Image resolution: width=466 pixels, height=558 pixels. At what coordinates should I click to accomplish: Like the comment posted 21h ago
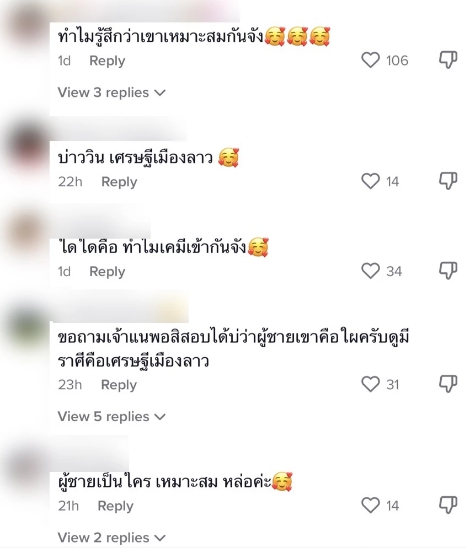tap(370, 505)
